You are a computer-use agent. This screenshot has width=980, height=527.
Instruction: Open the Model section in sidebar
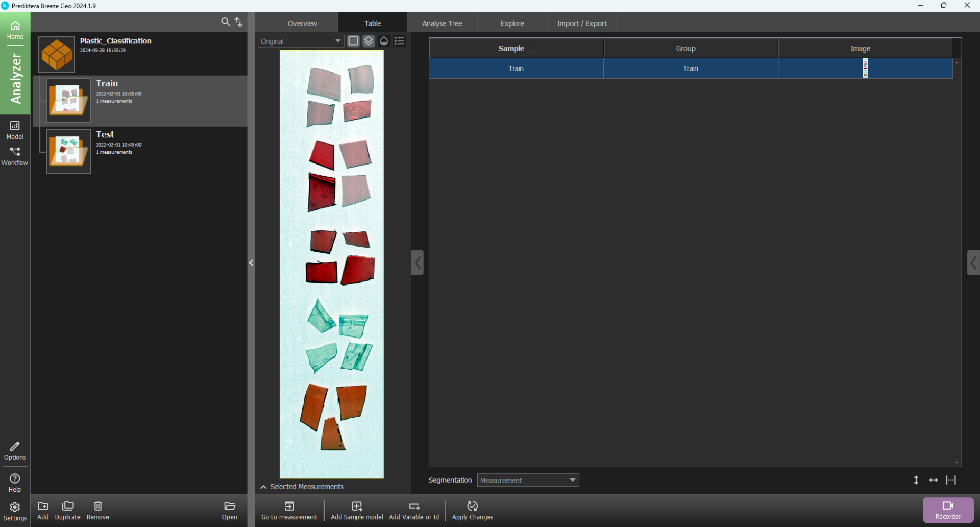[15, 129]
